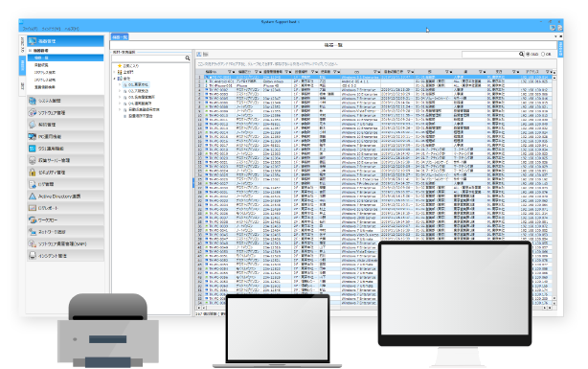Select the AND search radio button

click(528, 55)
